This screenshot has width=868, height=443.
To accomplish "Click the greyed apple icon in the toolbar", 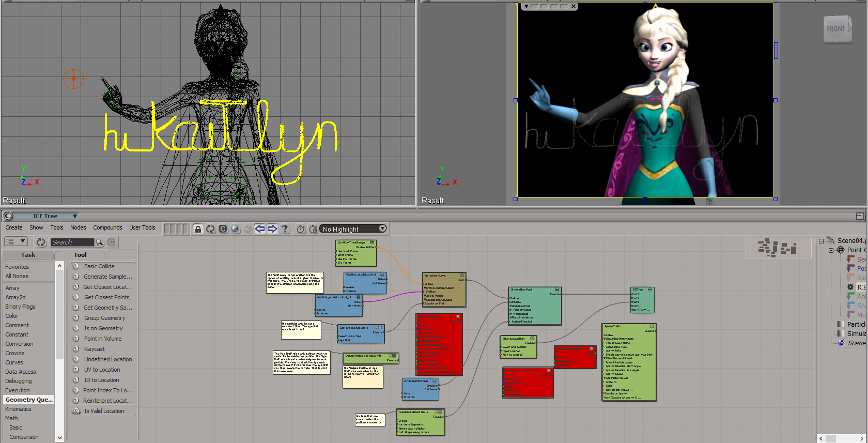I will (247, 229).
